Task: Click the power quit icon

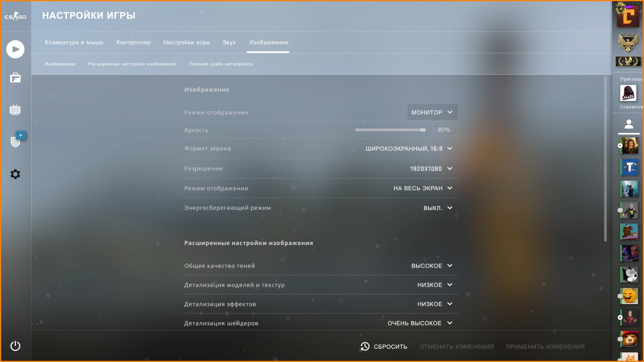Action: [15, 346]
